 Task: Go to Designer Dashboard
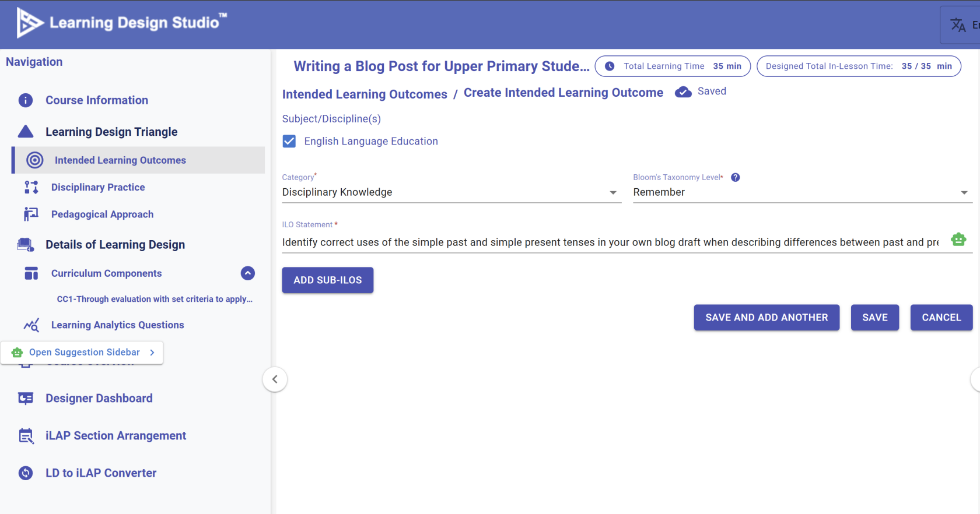coord(99,399)
